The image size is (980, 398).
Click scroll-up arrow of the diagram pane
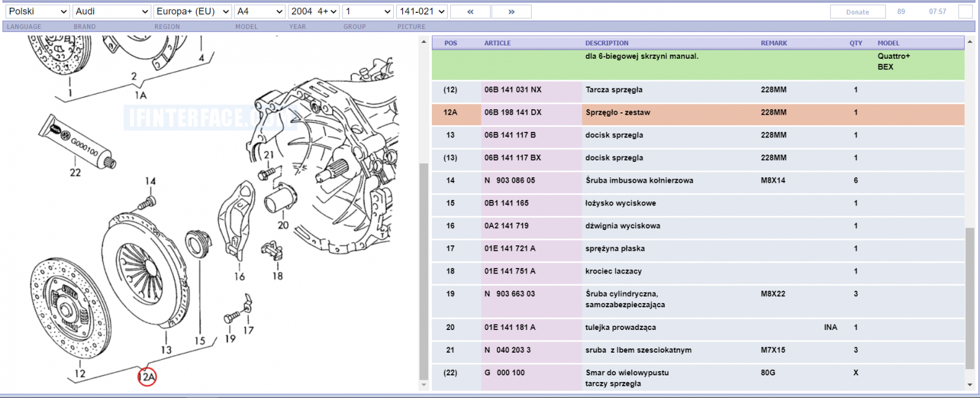click(424, 42)
